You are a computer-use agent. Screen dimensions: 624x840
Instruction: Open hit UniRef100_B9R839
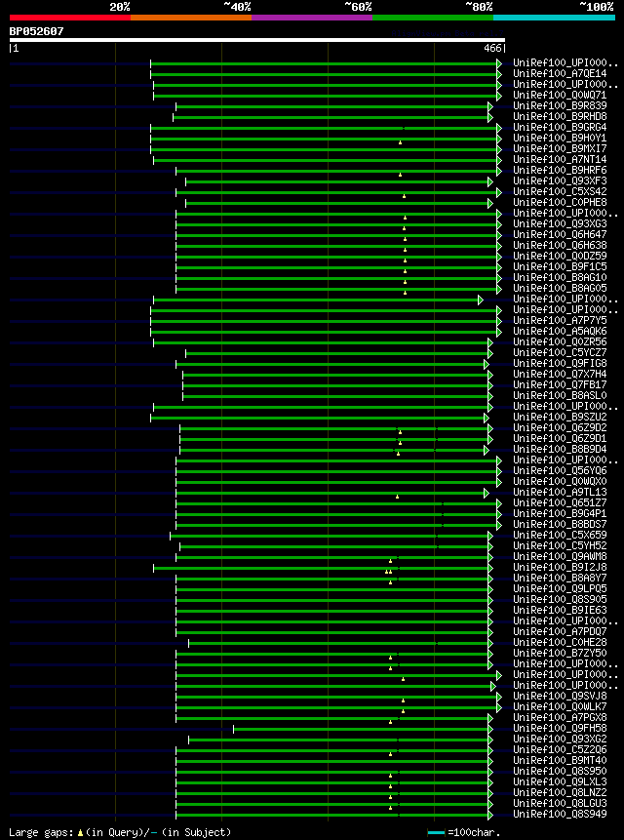click(x=560, y=106)
